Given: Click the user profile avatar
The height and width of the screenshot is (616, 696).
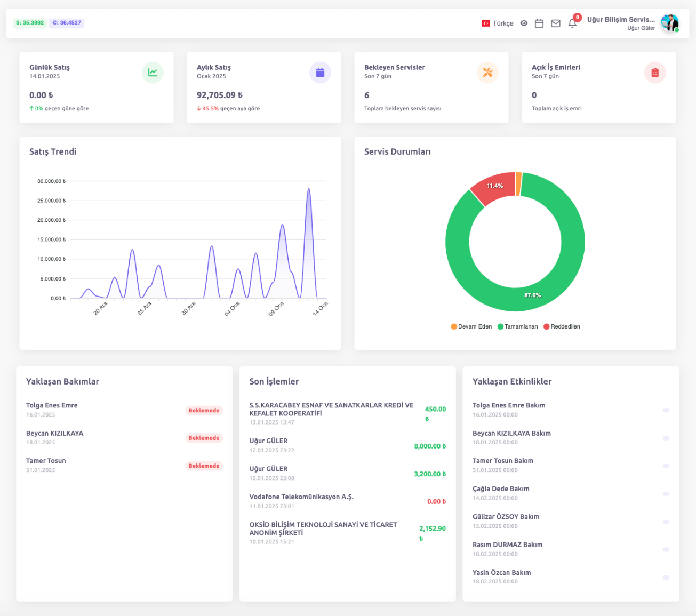Looking at the screenshot, I should tap(670, 23).
